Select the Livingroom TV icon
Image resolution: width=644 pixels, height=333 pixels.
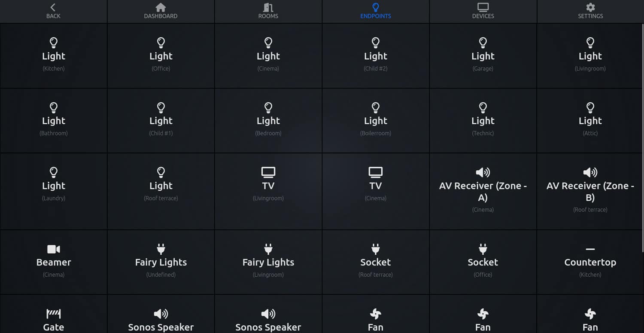click(x=268, y=172)
